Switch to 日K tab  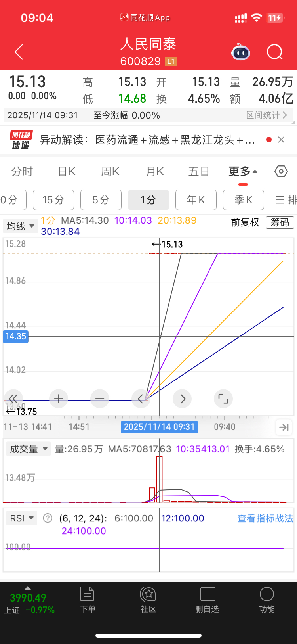tap(67, 171)
